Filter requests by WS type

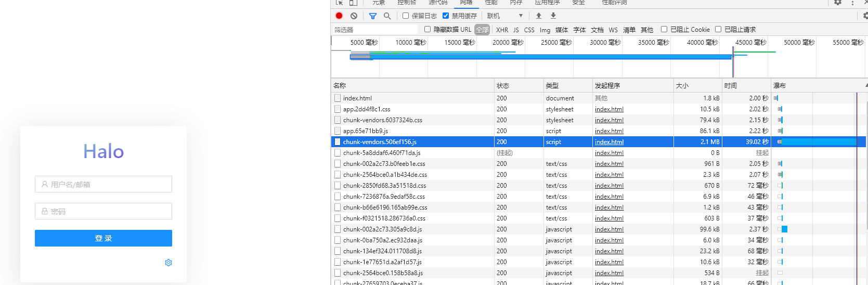coord(613,30)
